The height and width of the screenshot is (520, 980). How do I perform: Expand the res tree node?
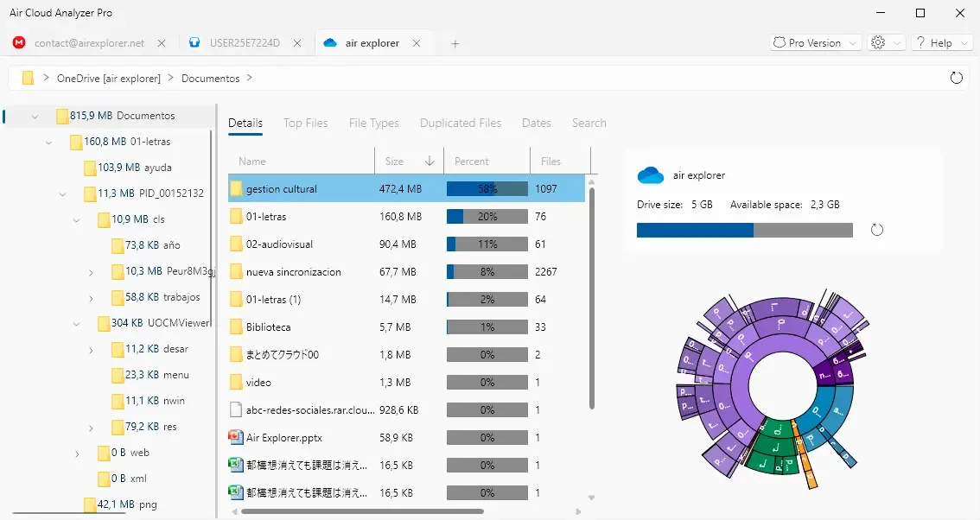[91, 428]
